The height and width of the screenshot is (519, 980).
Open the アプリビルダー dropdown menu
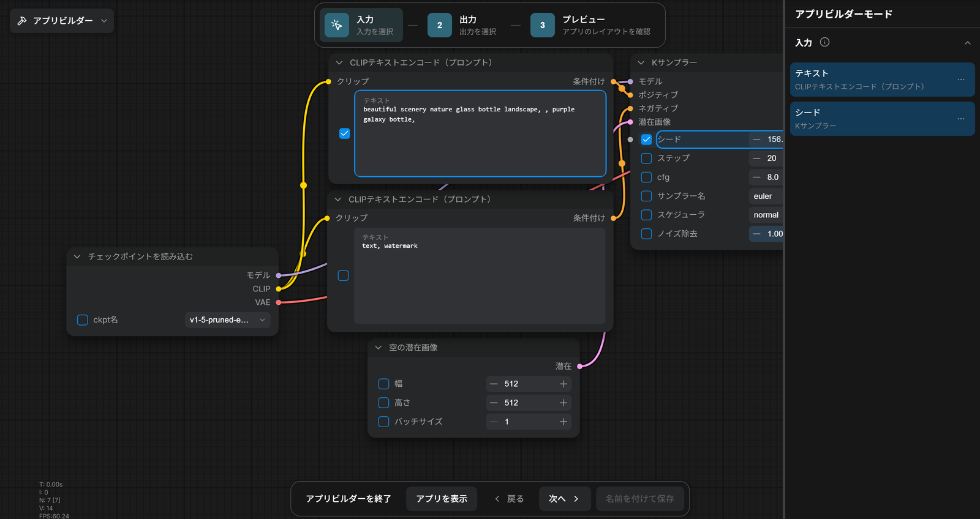[x=62, y=21]
